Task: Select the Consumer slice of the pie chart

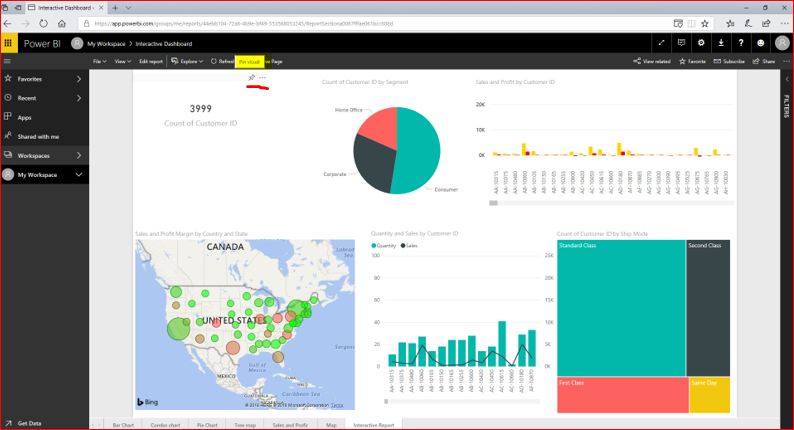Action: tap(420, 149)
